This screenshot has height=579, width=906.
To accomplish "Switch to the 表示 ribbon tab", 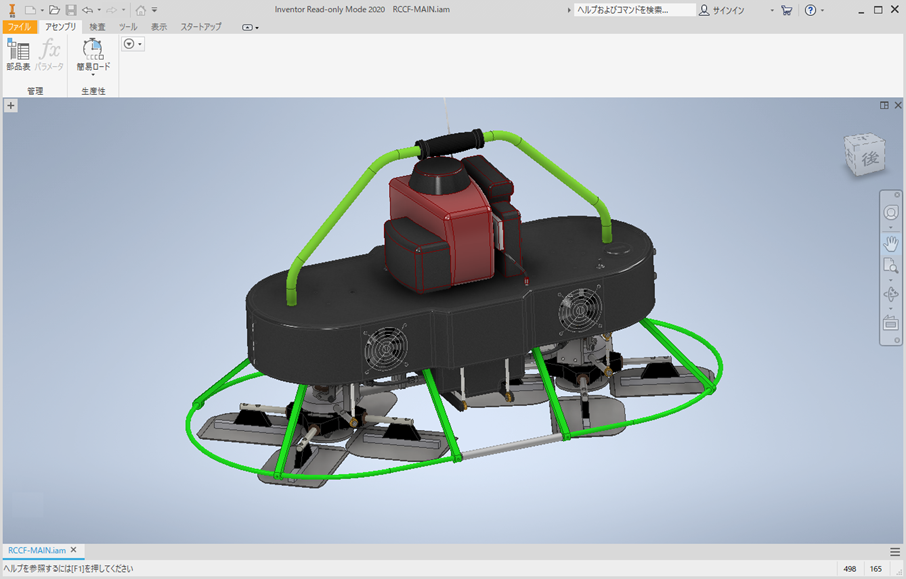I will (159, 27).
